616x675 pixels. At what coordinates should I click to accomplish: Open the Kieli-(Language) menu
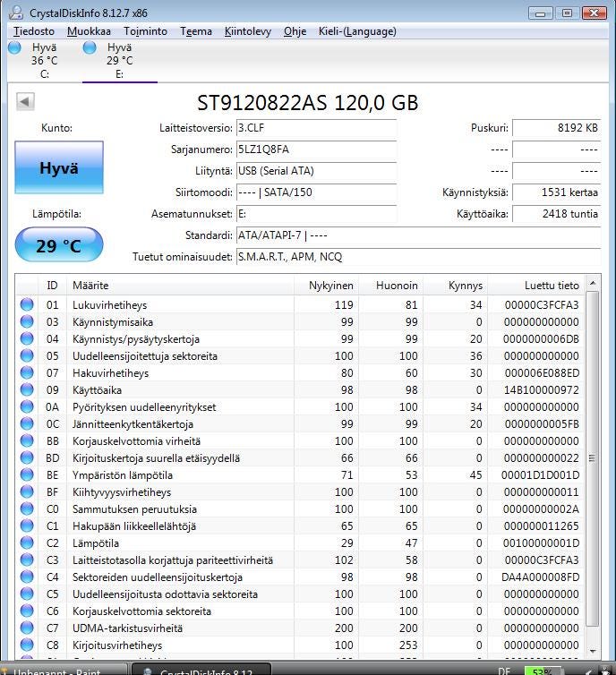(x=357, y=31)
